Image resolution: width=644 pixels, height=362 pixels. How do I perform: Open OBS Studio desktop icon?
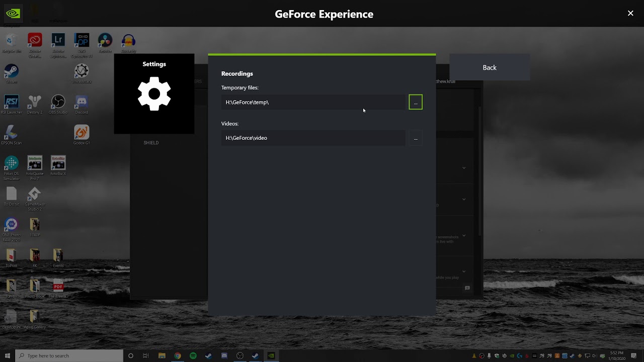(x=58, y=105)
